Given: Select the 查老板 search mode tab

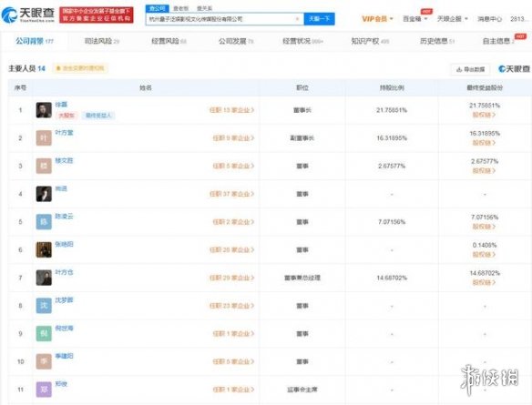Looking at the screenshot, I should pyautogui.click(x=181, y=8).
